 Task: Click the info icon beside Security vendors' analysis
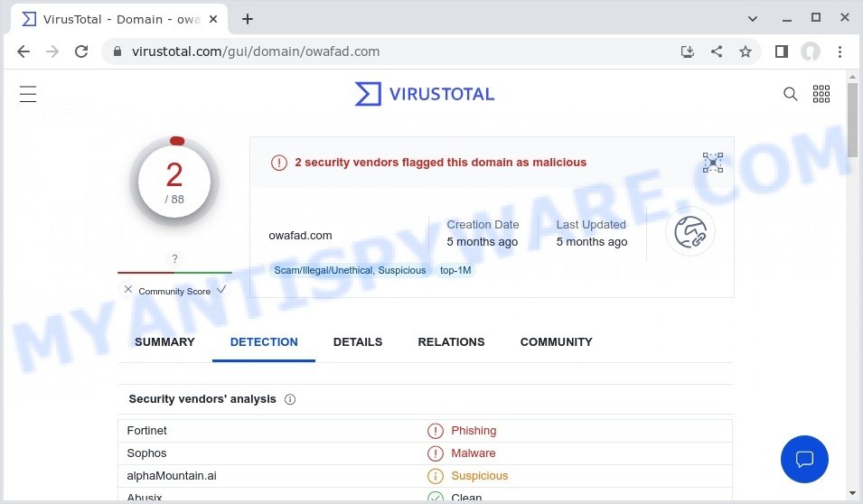click(290, 399)
